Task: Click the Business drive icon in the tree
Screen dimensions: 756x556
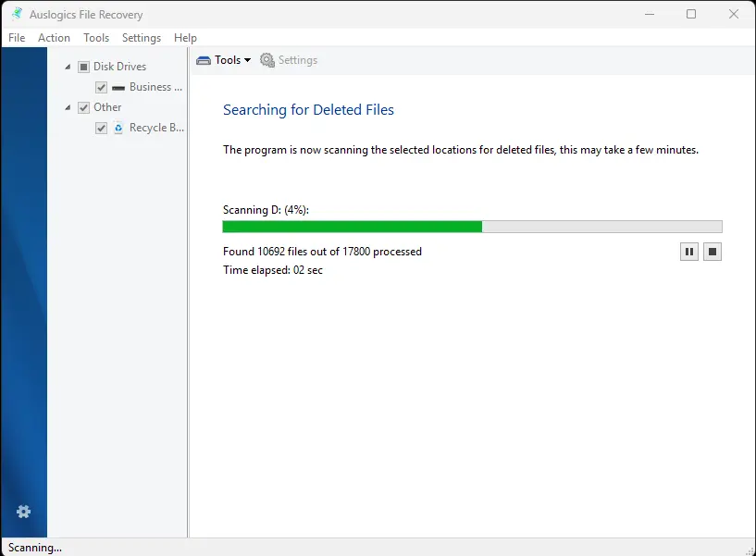Action: [118, 88]
